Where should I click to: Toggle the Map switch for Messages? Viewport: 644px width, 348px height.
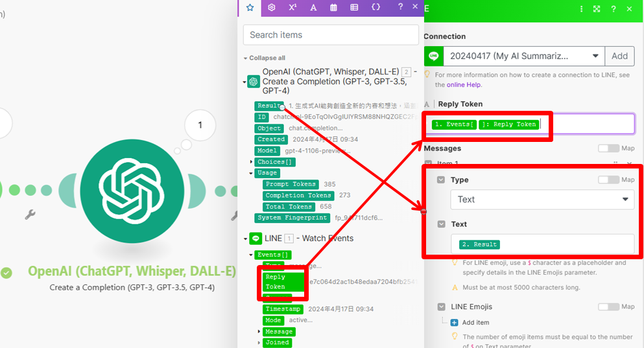pos(607,148)
